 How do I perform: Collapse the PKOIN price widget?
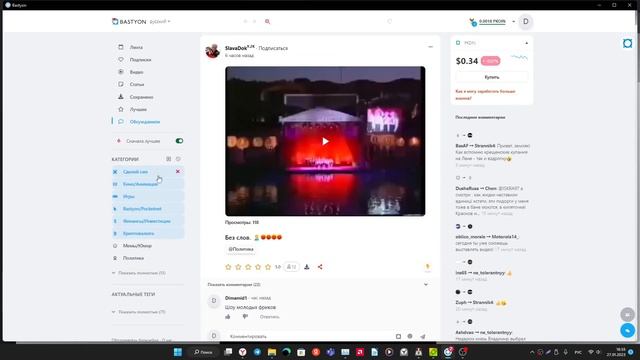(527, 43)
